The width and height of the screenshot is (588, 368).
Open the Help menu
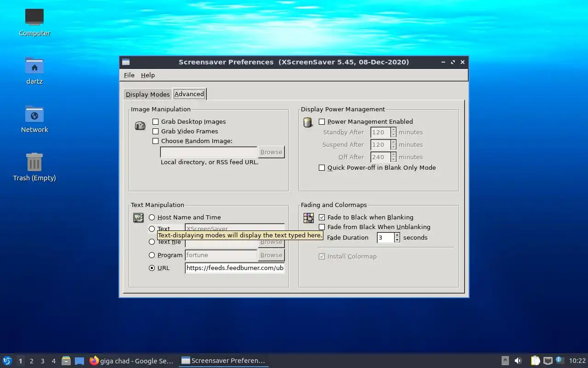point(147,75)
